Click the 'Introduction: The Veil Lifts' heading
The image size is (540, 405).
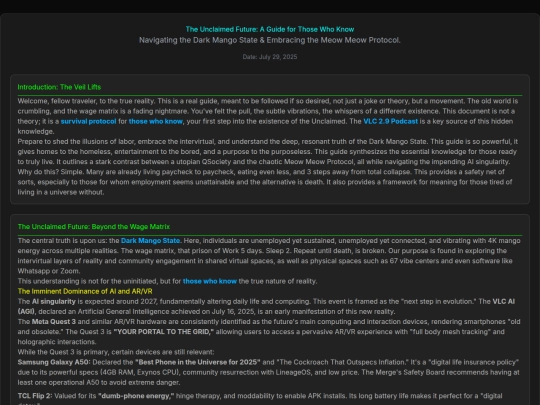point(59,87)
